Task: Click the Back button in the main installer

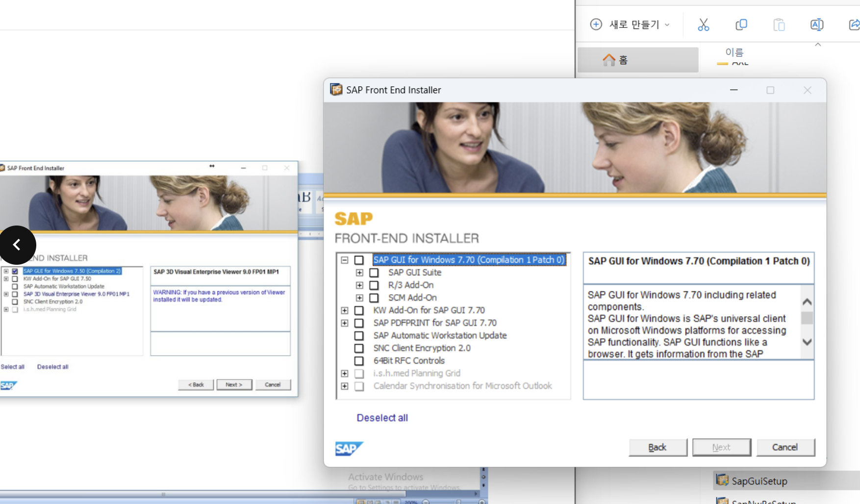Action: [658, 447]
